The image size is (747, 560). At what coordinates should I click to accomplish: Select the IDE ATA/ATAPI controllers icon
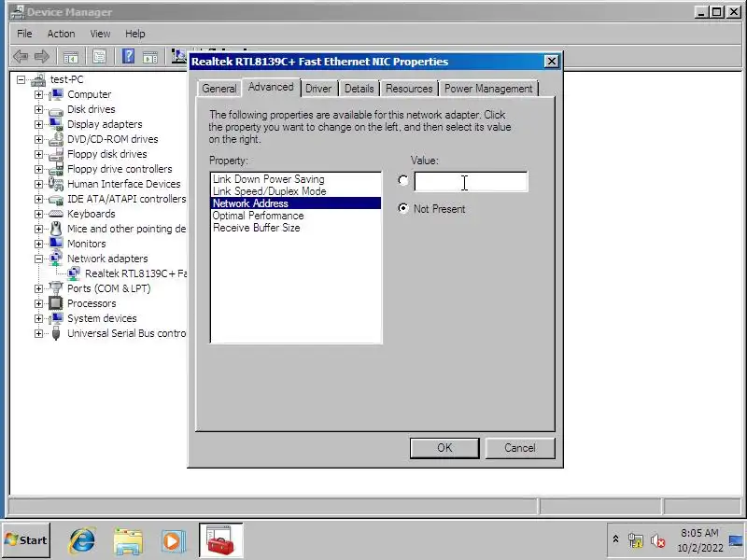56,200
